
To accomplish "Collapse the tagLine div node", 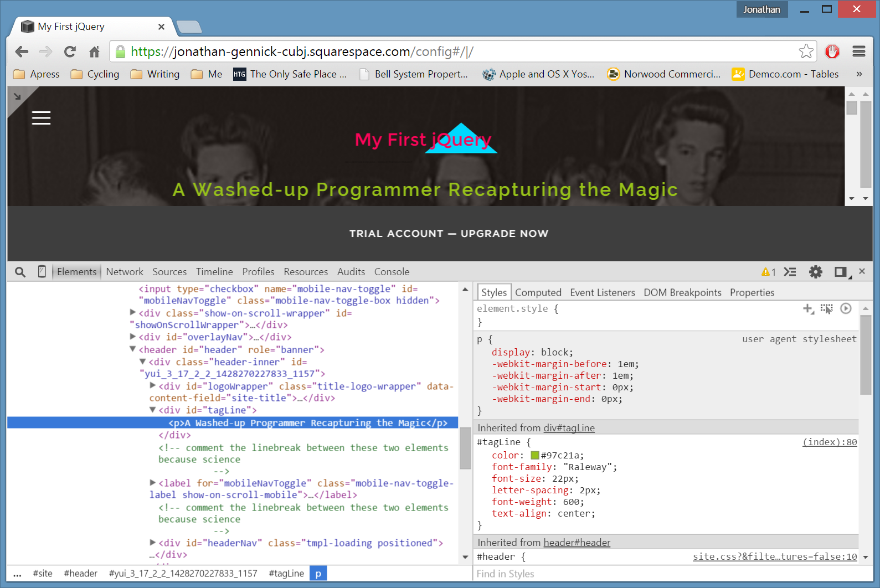I will click(153, 410).
